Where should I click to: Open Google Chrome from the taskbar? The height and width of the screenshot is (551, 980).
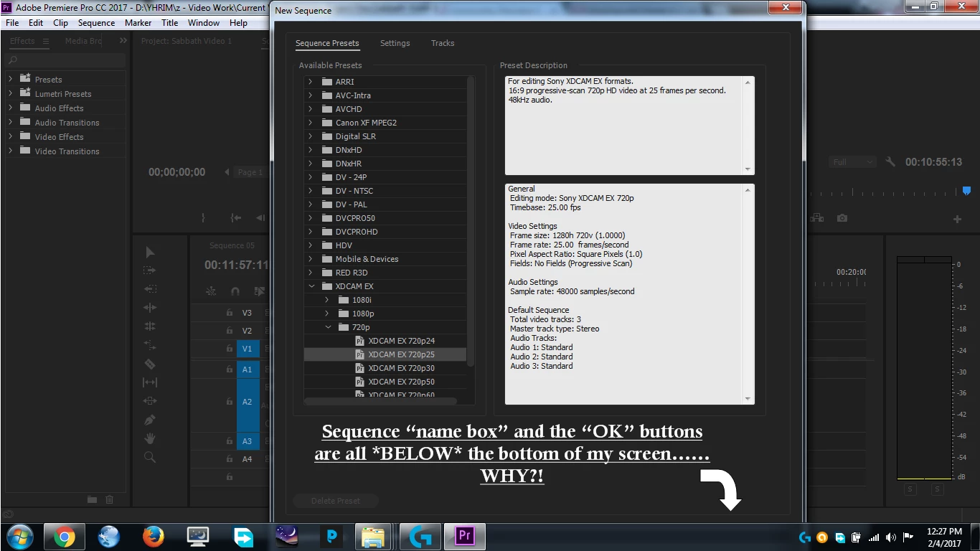click(x=64, y=537)
